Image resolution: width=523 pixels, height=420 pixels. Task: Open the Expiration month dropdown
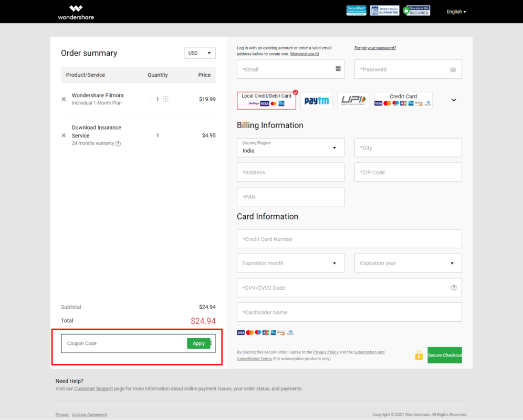tap(290, 263)
